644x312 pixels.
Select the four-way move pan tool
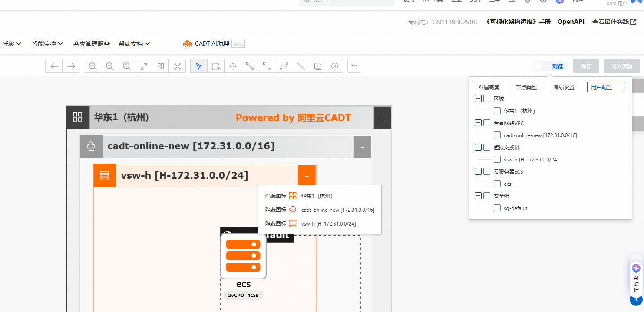pos(233,66)
